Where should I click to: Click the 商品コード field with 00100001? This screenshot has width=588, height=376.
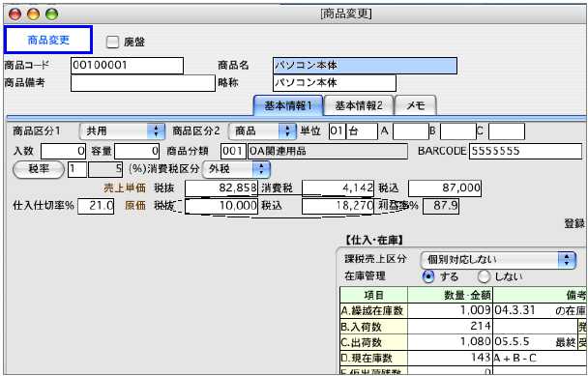127,66
